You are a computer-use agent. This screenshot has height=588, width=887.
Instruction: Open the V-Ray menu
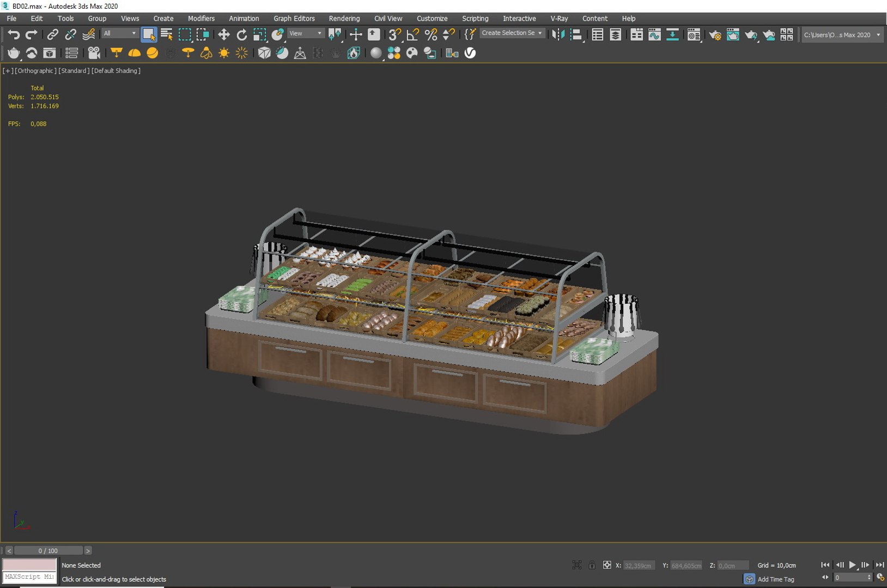[x=559, y=19]
